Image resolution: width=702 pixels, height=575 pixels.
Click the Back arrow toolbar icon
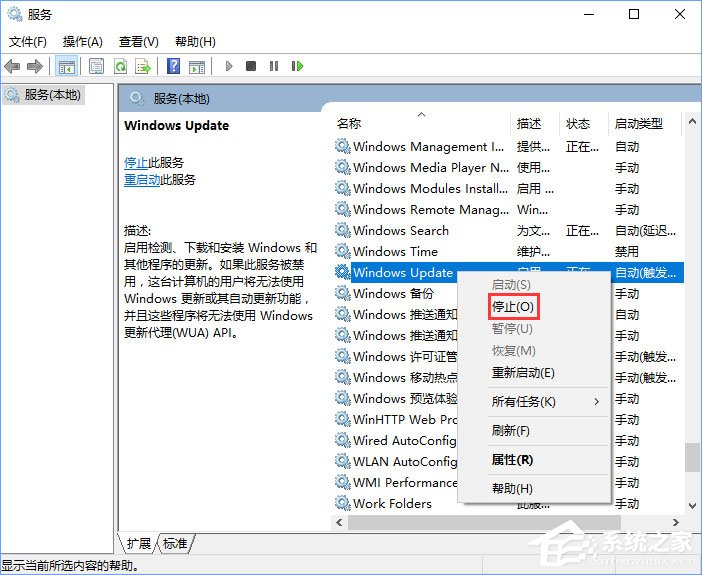12,67
